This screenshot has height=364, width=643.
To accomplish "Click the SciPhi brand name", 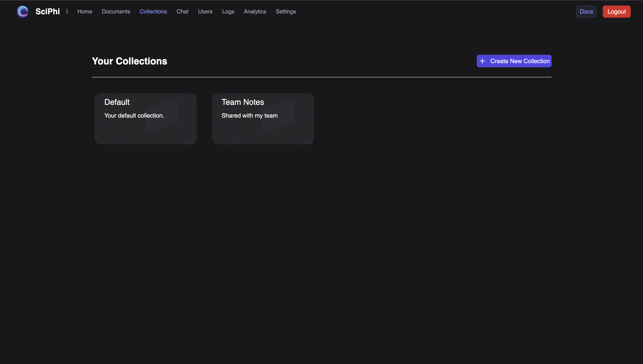I will pos(47,11).
